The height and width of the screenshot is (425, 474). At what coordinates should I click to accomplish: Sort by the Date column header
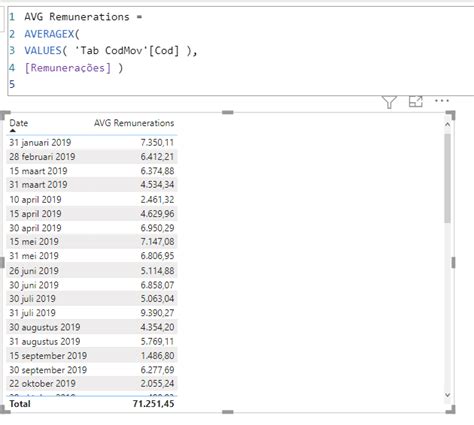[19, 123]
